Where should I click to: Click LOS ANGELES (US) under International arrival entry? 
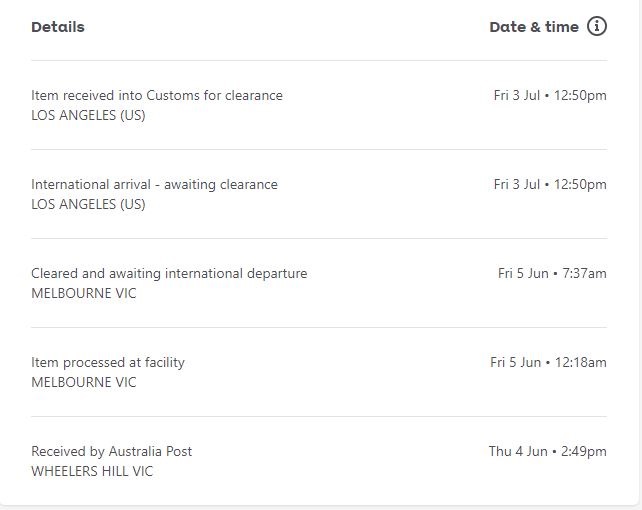(88, 204)
